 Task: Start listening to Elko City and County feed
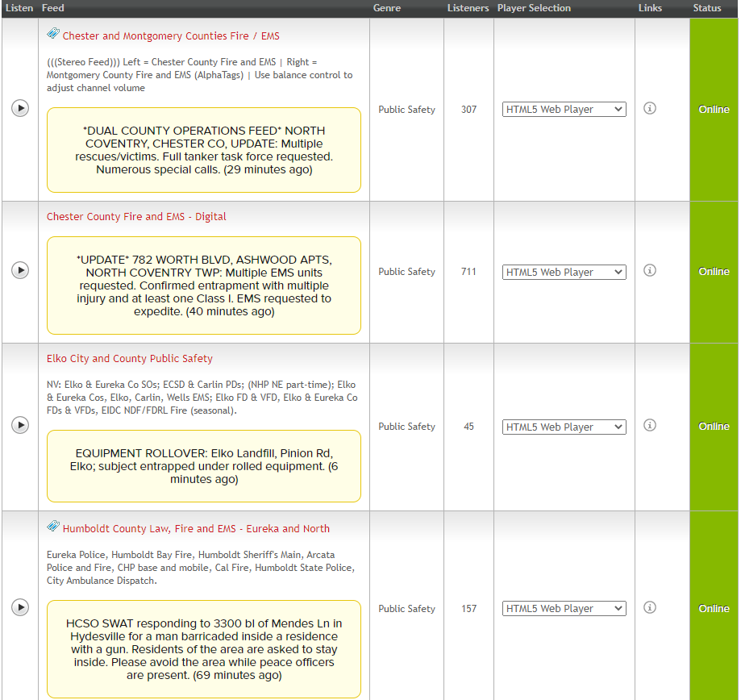tap(20, 425)
